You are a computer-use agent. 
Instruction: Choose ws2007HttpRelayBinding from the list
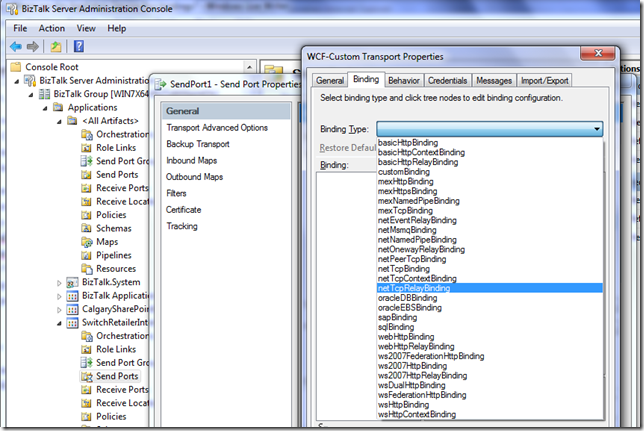pos(490,376)
